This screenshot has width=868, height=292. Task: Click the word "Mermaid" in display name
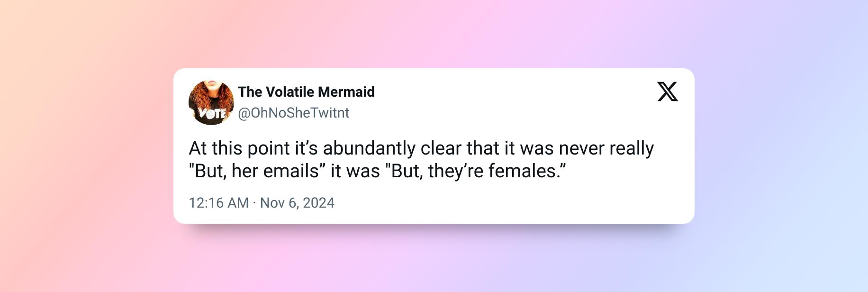pos(346,91)
